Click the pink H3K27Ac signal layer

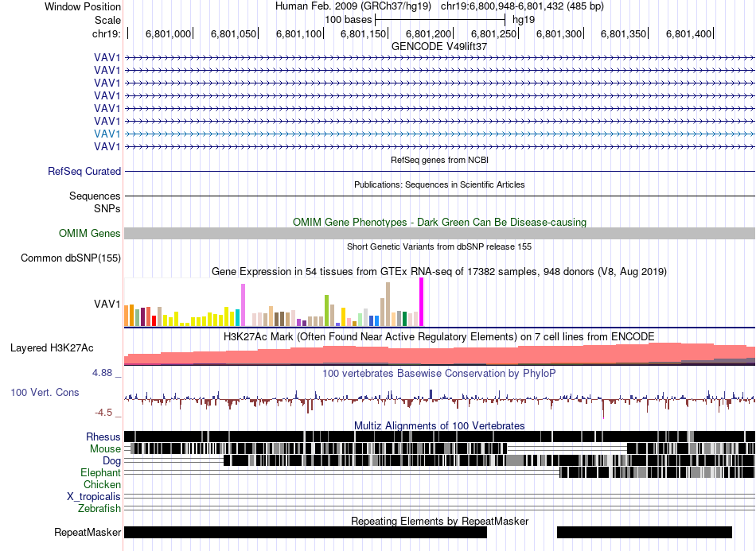tap(439, 355)
